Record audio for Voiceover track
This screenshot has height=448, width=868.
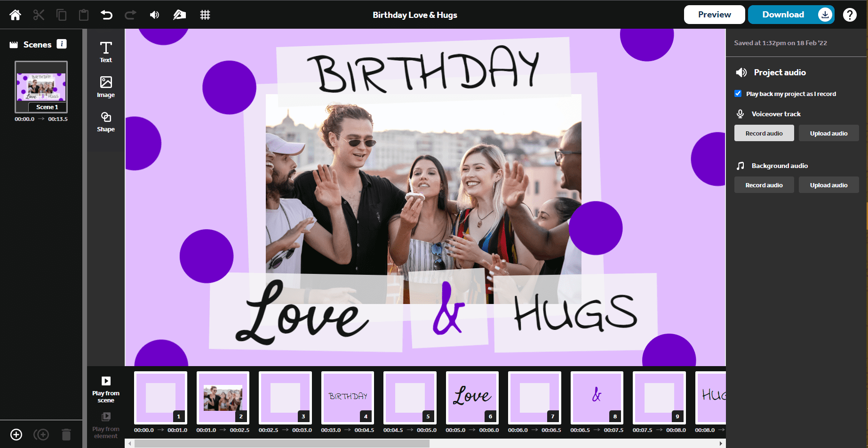click(764, 133)
